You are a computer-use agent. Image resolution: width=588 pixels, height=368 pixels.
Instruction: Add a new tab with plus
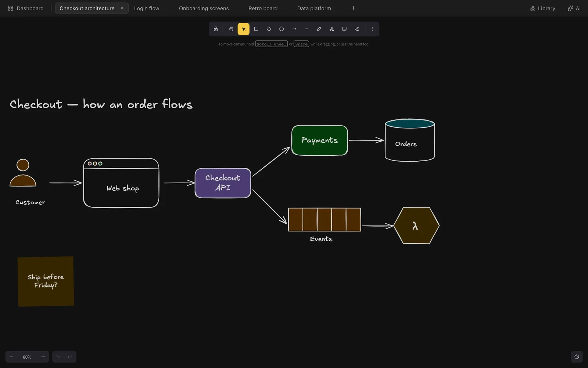pyautogui.click(x=353, y=8)
